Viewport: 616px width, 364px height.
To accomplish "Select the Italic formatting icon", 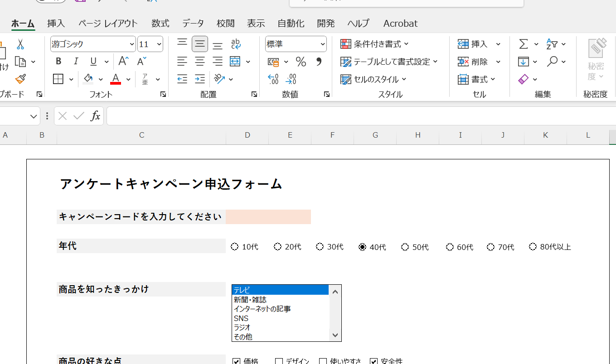I will pos(76,61).
